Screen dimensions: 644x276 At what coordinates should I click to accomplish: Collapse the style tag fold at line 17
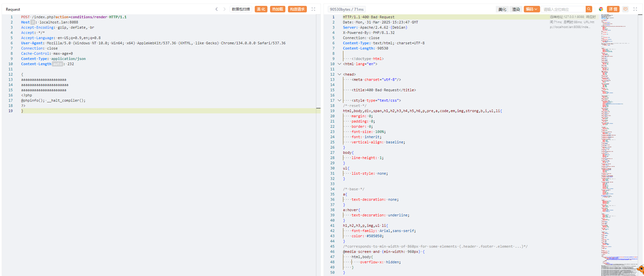point(339,100)
